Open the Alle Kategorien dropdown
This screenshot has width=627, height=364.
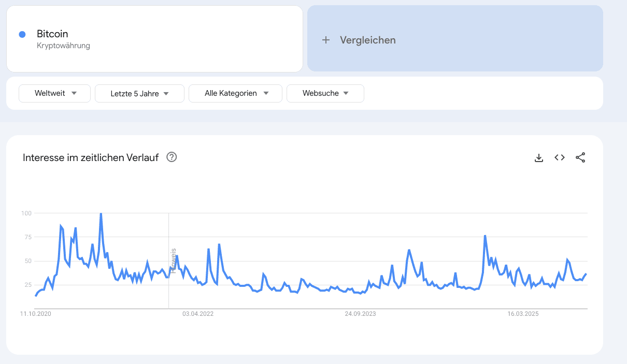(236, 93)
